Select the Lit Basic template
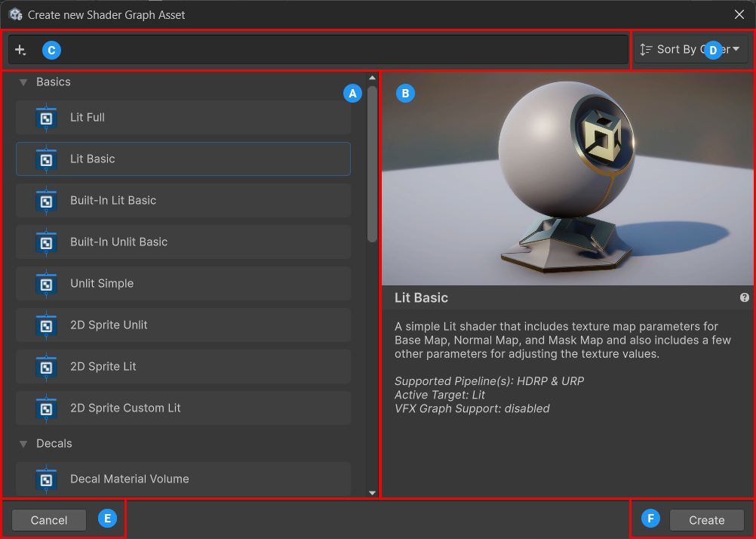This screenshot has height=539, width=756. (183, 159)
